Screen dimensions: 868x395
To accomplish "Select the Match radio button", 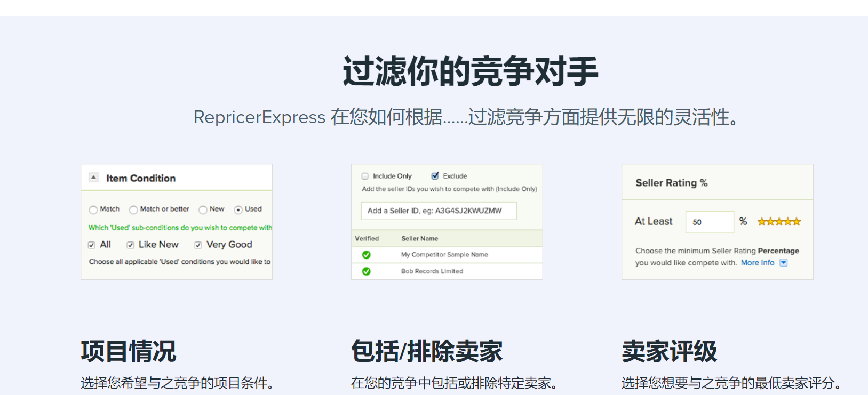I will coord(93,209).
